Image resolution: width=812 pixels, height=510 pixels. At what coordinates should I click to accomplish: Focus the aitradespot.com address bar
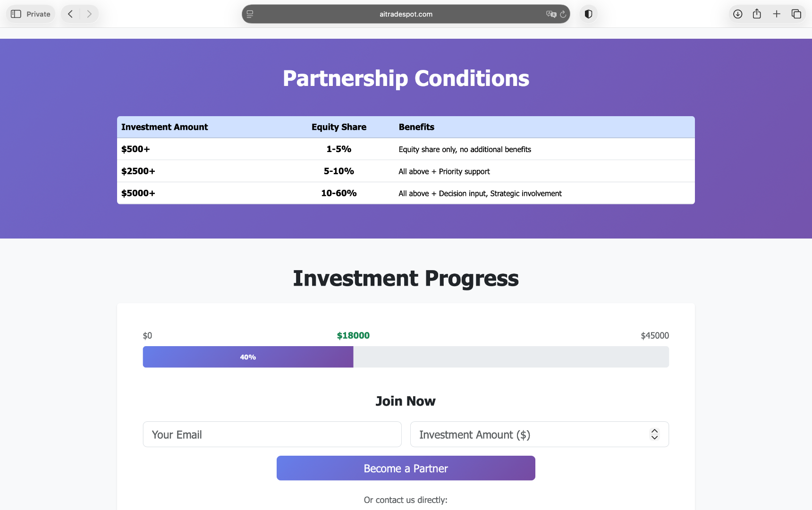[x=406, y=14]
